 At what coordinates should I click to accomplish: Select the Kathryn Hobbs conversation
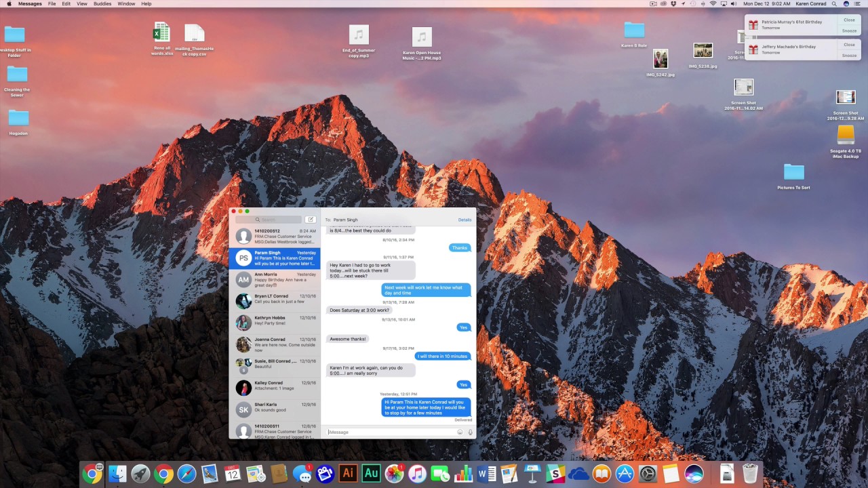coord(275,323)
